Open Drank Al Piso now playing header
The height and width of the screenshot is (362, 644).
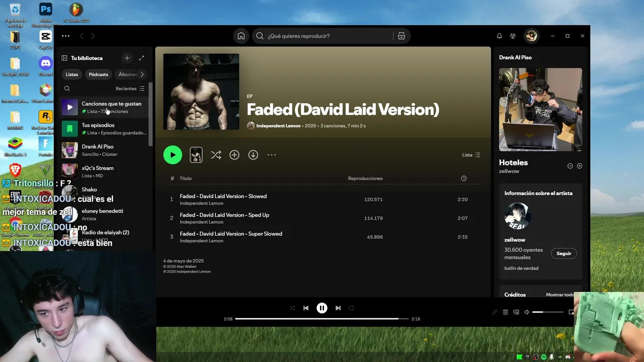(x=515, y=57)
